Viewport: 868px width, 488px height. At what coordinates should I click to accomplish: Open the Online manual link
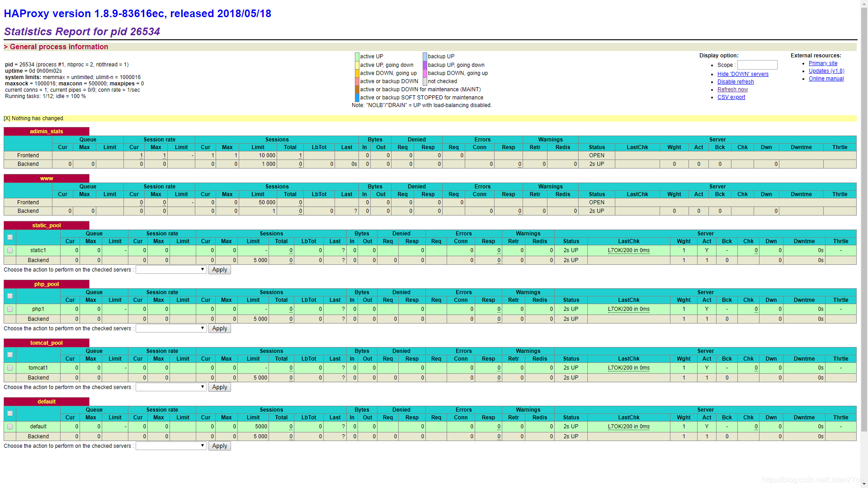[x=826, y=79]
